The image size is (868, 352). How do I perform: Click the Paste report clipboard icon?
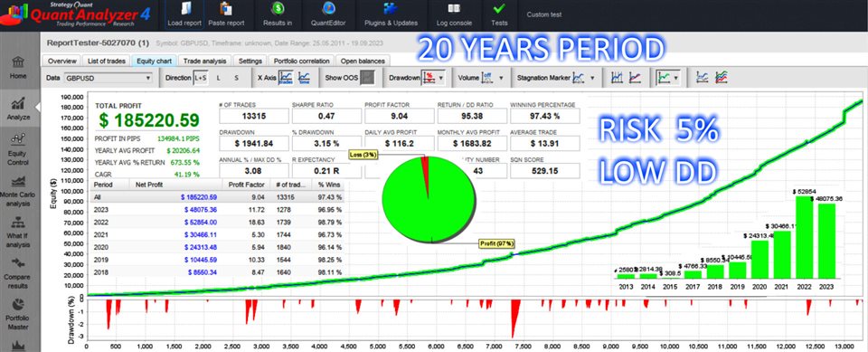click(x=226, y=9)
